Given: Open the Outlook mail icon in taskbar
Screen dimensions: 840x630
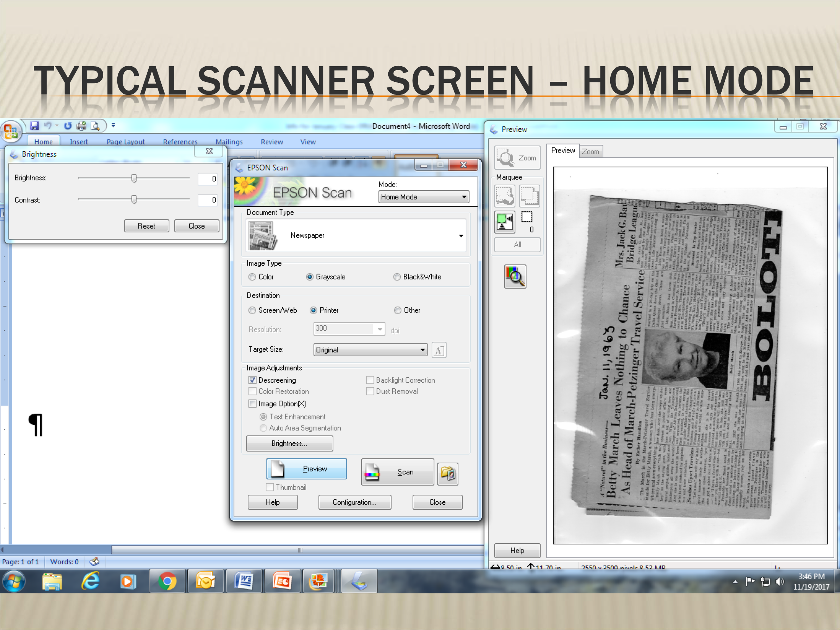Looking at the screenshot, I should coord(205,581).
